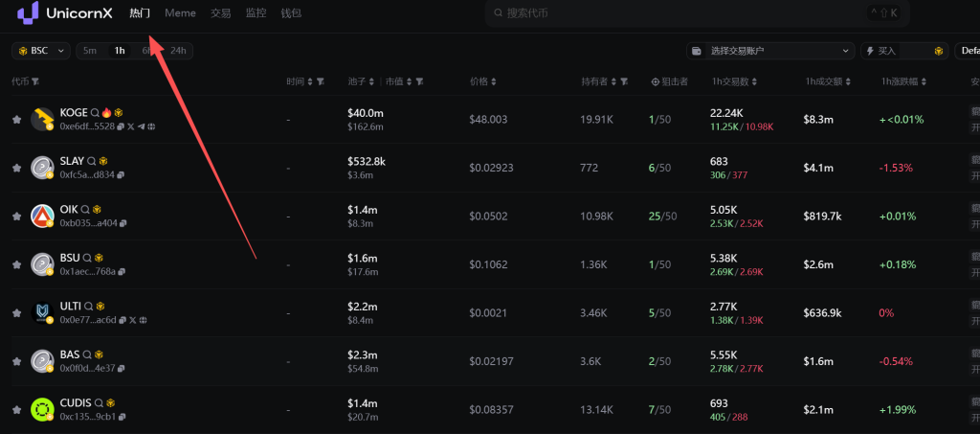This screenshot has width=980, height=434.
Task: Select the 24h timeframe button
Action: [x=178, y=51]
